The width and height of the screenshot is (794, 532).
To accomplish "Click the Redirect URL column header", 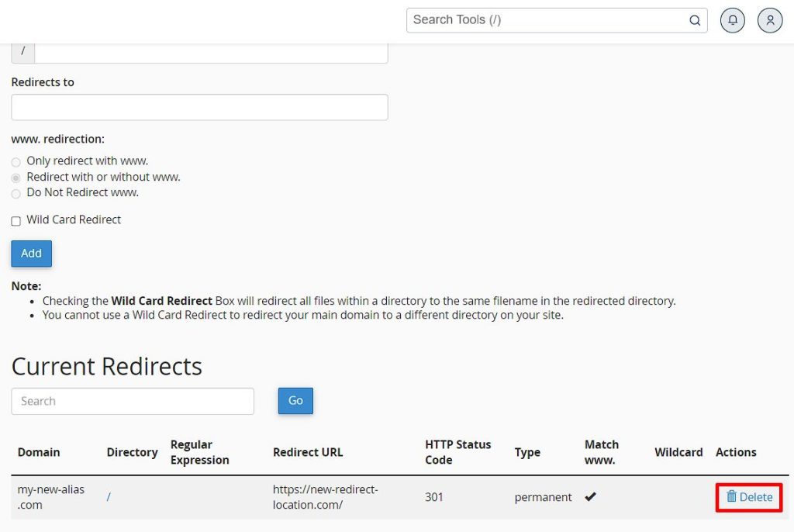I will click(307, 452).
